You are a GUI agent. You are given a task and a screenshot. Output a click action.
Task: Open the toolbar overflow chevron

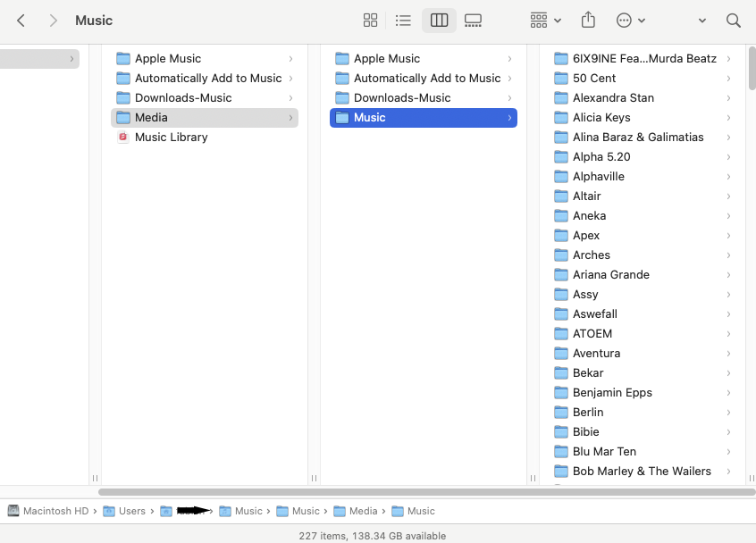coord(702,21)
